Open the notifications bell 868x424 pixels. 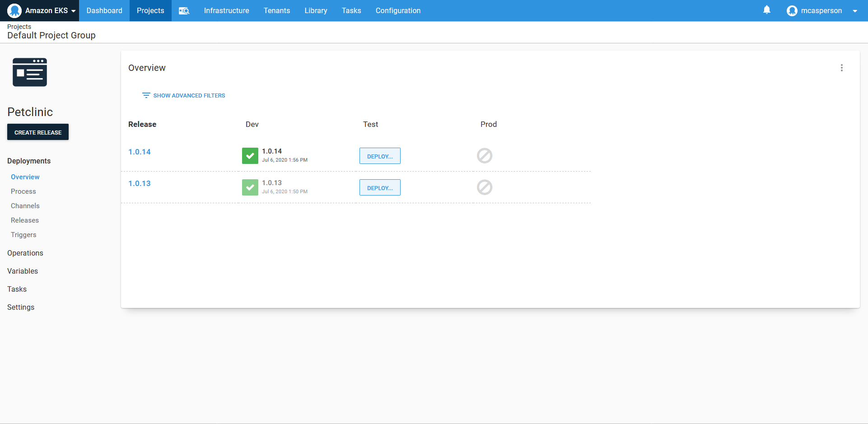[767, 10]
